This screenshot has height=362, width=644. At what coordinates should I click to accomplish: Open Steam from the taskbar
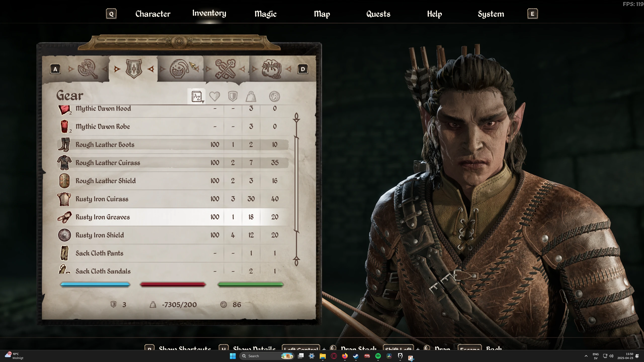(356, 356)
